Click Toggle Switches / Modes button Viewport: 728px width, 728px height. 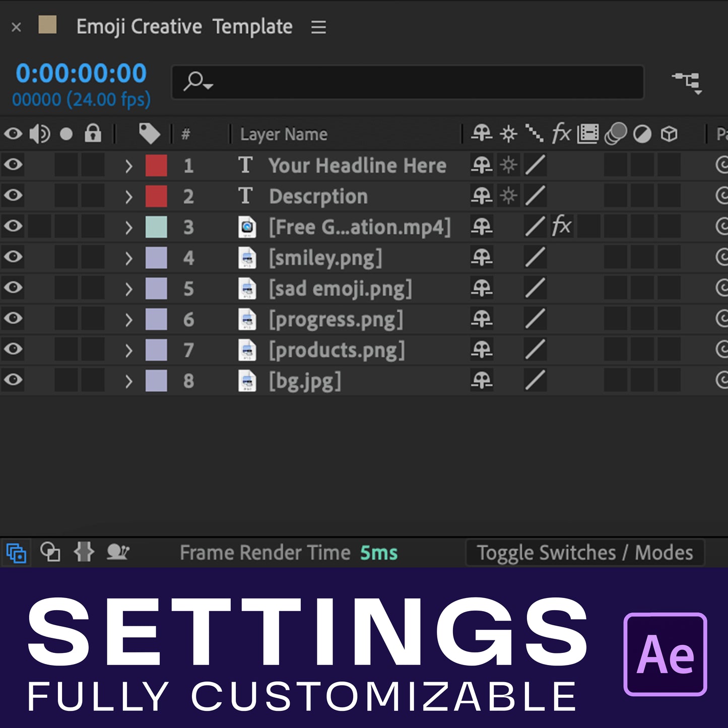pyautogui.click(x=585, y=553)
